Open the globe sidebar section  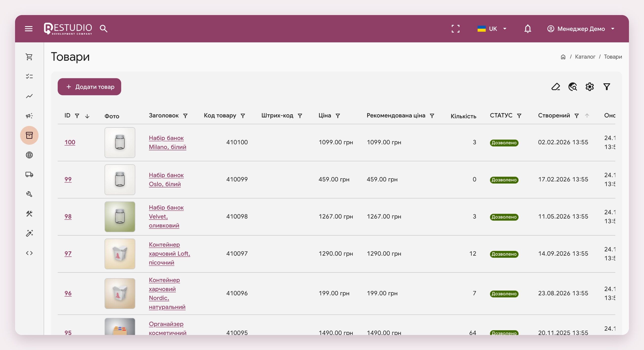(29, 155)
